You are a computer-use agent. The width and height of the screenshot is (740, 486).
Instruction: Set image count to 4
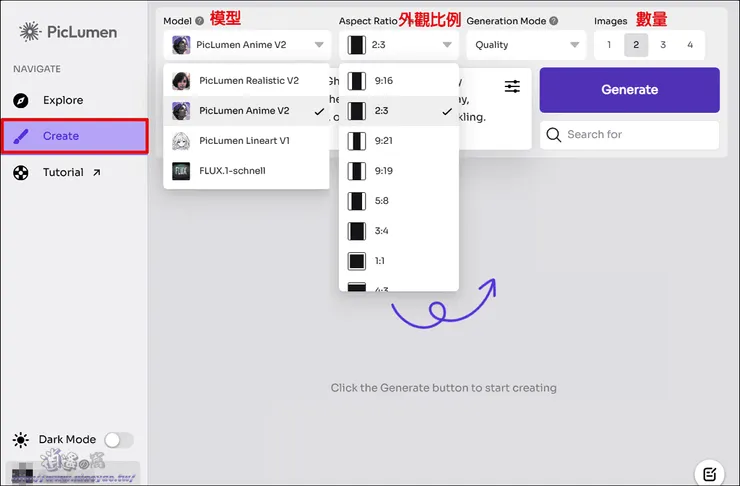point(690,45)
